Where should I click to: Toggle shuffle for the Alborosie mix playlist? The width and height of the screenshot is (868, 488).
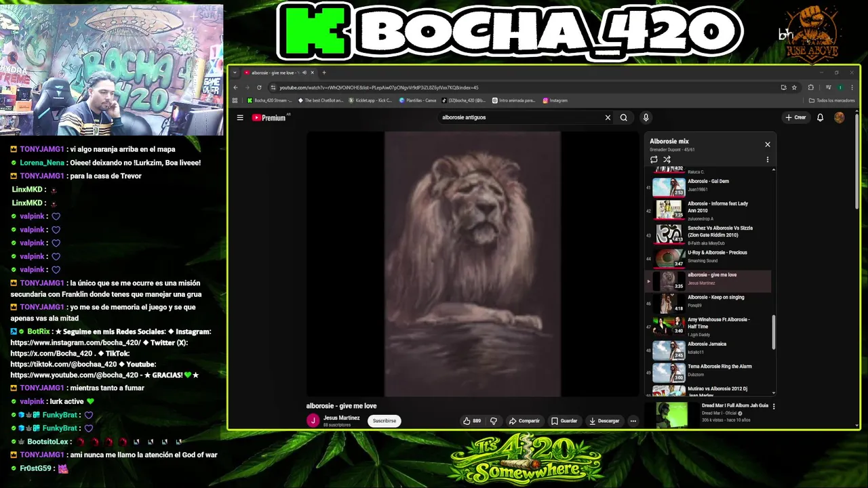pos(667,159)
